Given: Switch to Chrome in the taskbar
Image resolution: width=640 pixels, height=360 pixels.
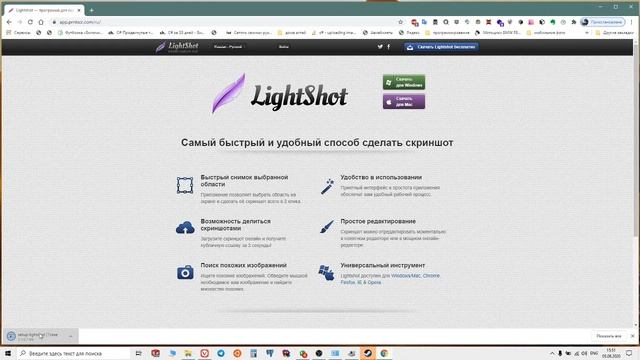Looking at the screenshot, I should 384,353.
